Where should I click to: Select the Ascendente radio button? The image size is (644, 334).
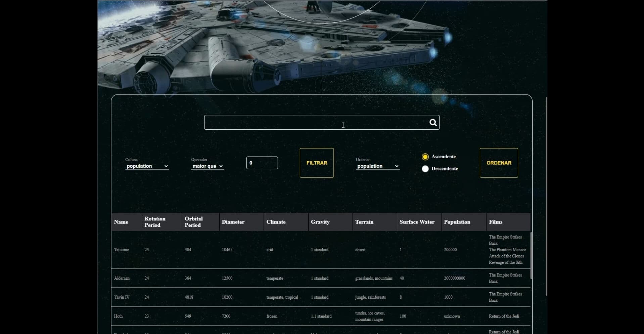425,156
